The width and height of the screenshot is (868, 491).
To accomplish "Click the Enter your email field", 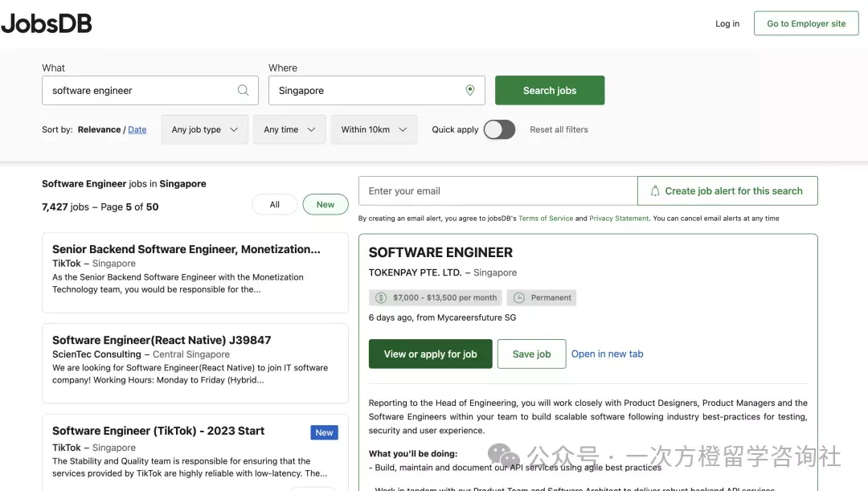I will coord(498,191).
